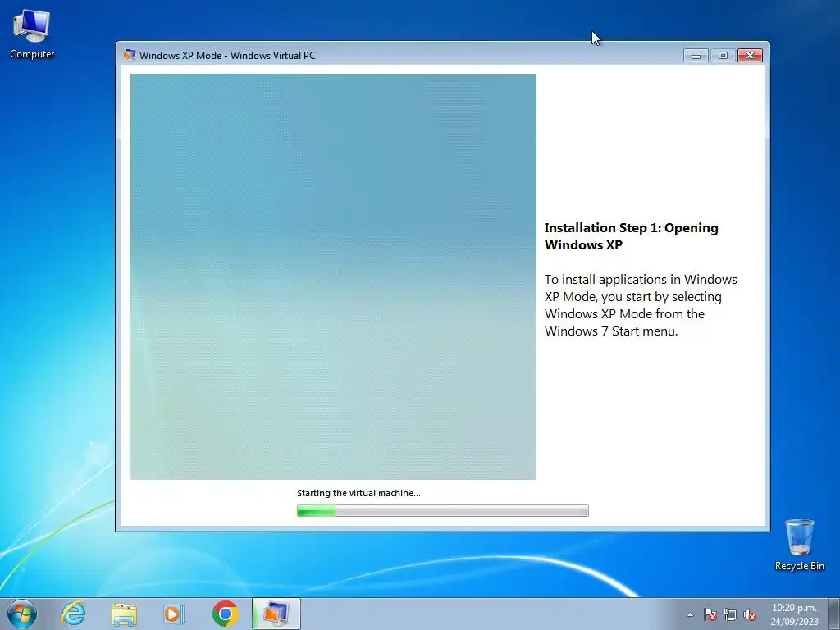Launch Internet Explorer from the taskbar
840x630 pixels.
click(x=73, y=614)
